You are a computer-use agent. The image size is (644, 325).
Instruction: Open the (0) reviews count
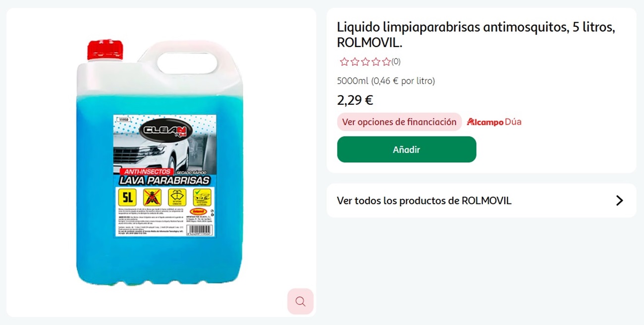coord(396,62)
